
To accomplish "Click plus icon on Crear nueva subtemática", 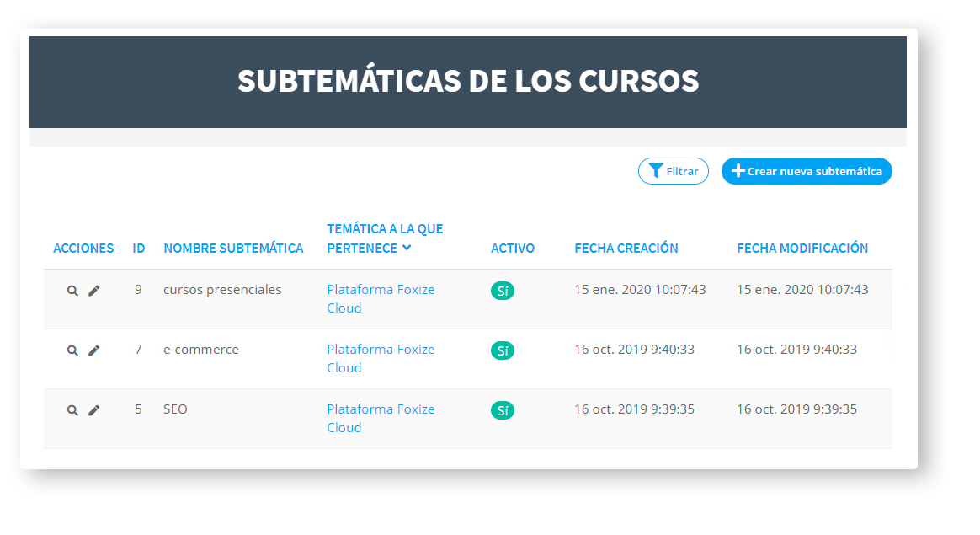I will point(738,171).
